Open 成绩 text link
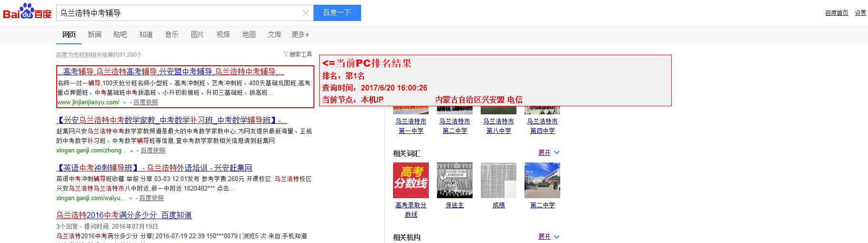The width and height of the screenshot is (868, 243). pos(498,205)
